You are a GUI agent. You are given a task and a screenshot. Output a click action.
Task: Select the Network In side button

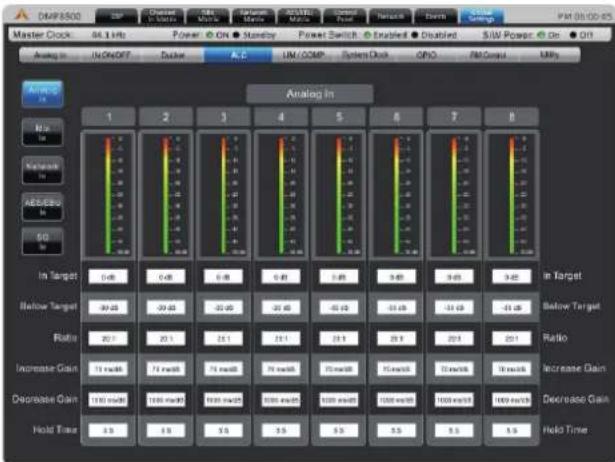click(42, 170)
